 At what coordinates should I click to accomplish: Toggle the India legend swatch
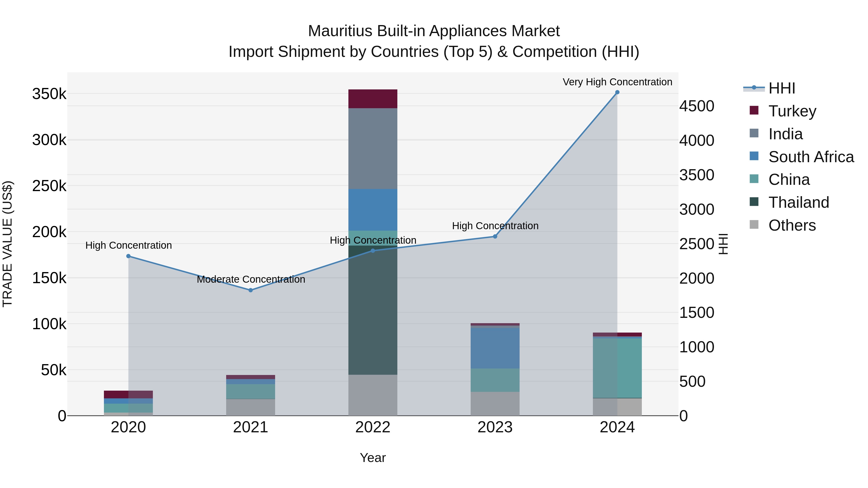point(754,133)
